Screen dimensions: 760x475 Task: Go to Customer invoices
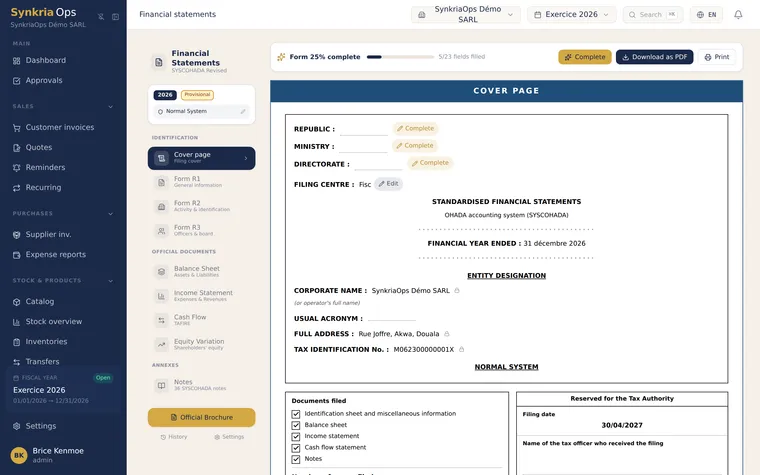(x=60, y=127)
